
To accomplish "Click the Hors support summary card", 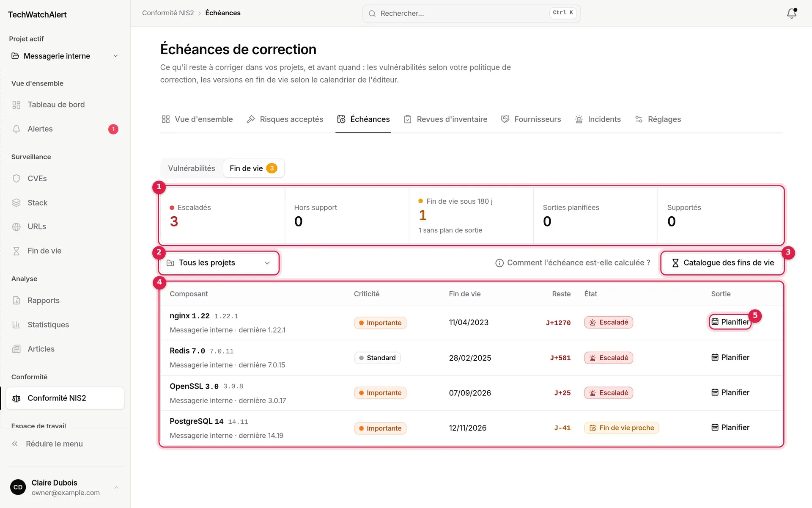I will coord(347,215).
